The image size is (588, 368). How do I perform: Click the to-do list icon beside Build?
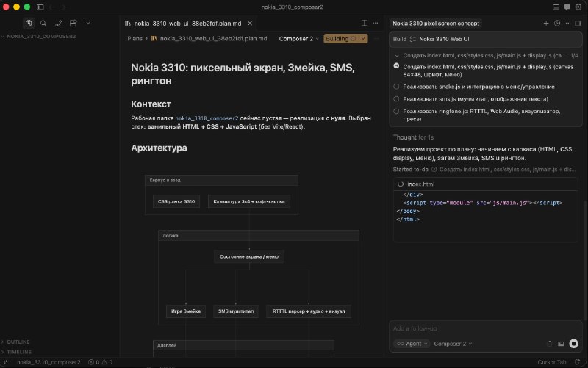[x=413, y=39]
